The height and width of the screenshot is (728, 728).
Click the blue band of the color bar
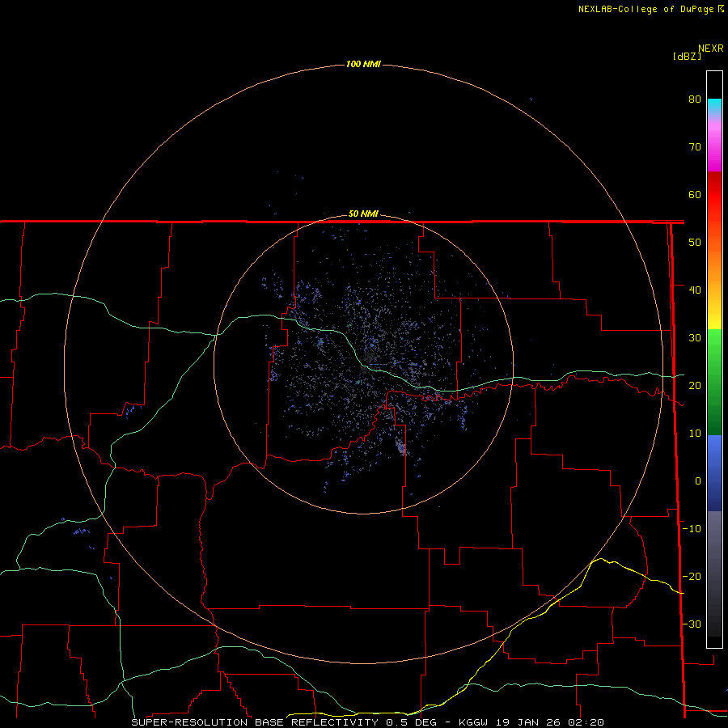point(714,473)
